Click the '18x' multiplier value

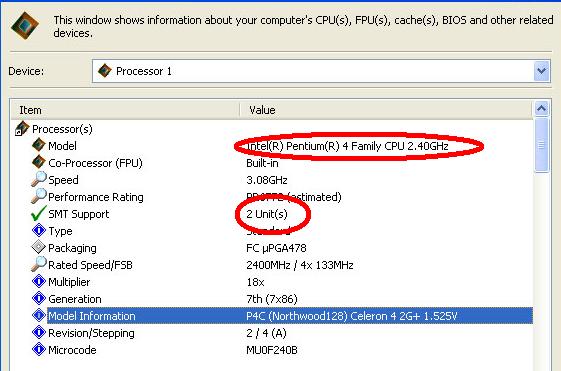(255, 282)
